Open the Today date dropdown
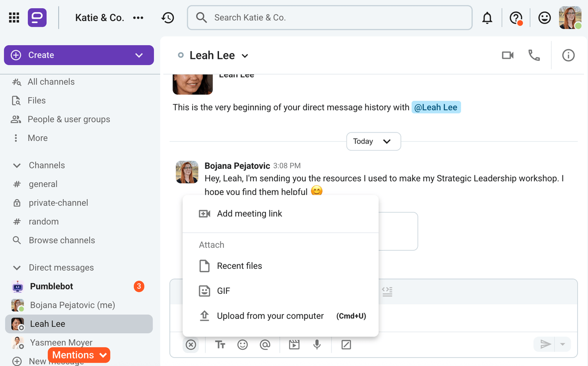Viewport: 588px width, 366px height. 373,141
